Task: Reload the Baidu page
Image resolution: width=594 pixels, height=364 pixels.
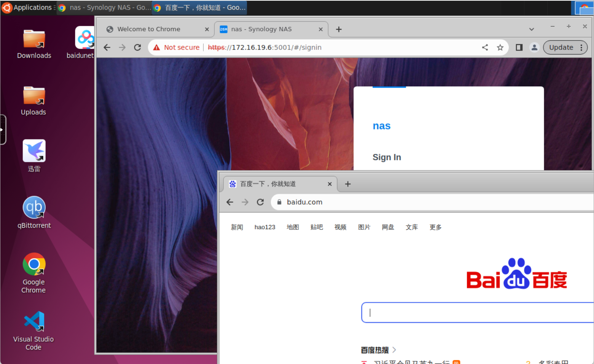Action: click(260, 202)
